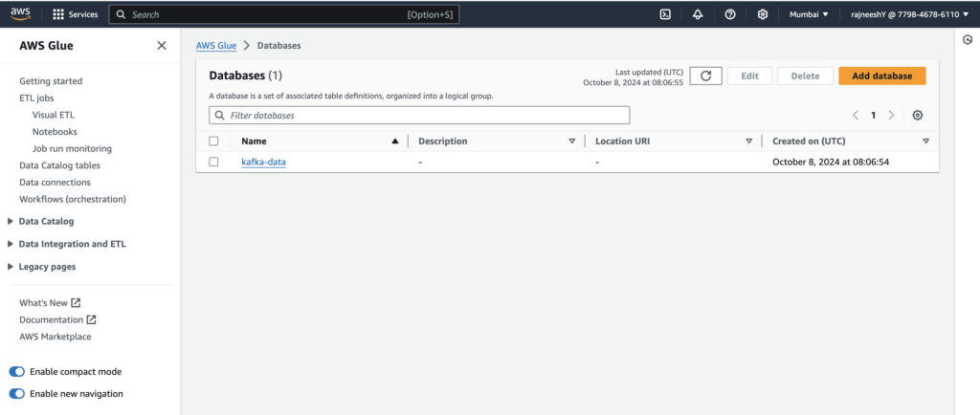The width and height of the screenshot is (980, 415).
Task: Click the Filter databases search field
Action: (419, 115)
